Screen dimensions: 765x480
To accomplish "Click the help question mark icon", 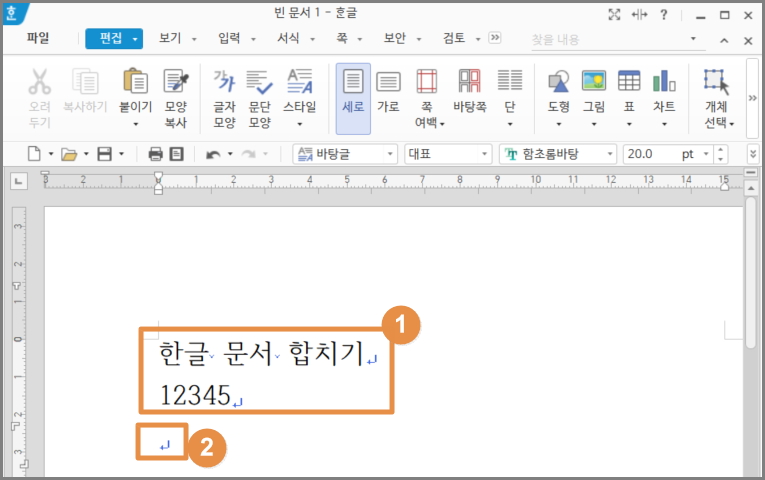I will point(664,15).
